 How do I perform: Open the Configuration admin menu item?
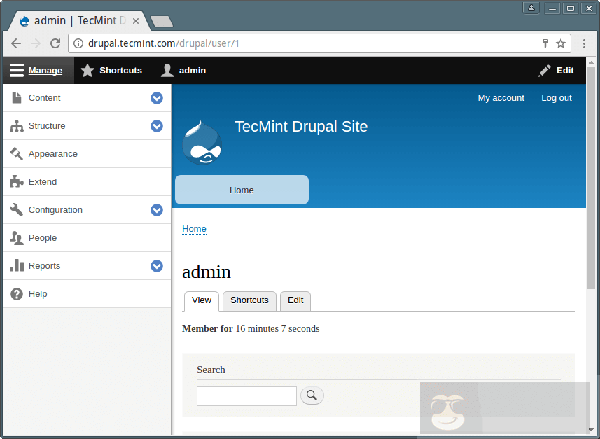87,210
